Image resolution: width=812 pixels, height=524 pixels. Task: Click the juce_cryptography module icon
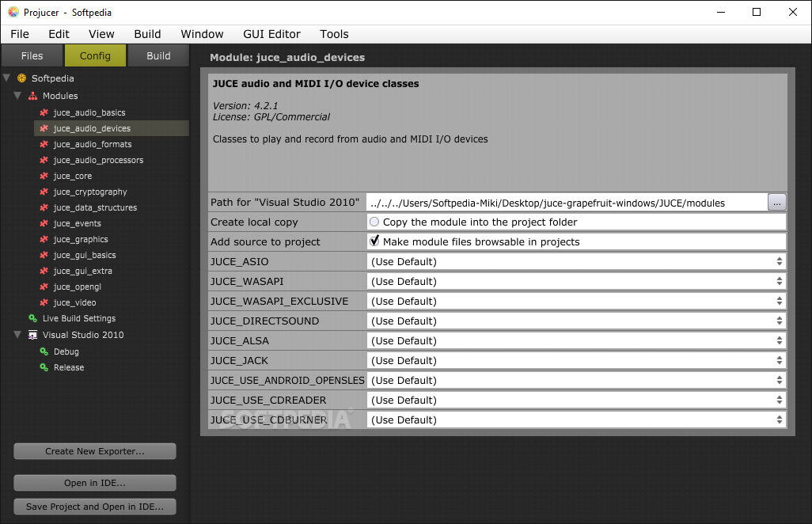44,192
